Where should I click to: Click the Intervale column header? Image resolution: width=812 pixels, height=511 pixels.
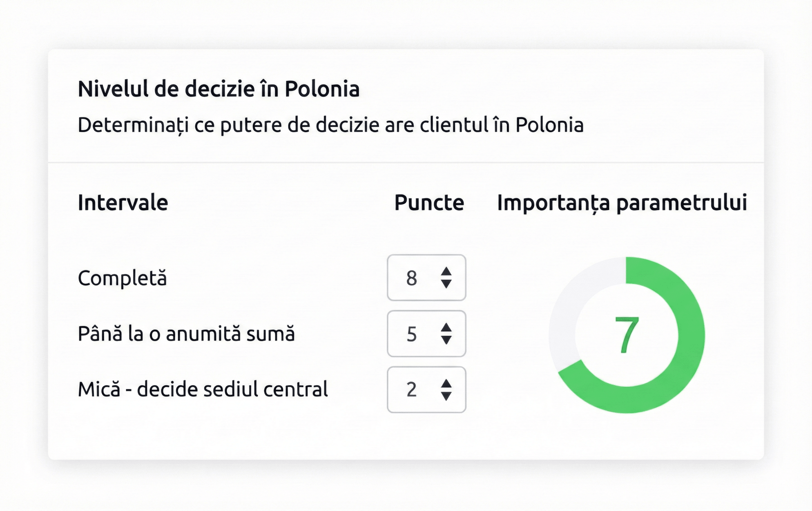click(x=123, y=203)
